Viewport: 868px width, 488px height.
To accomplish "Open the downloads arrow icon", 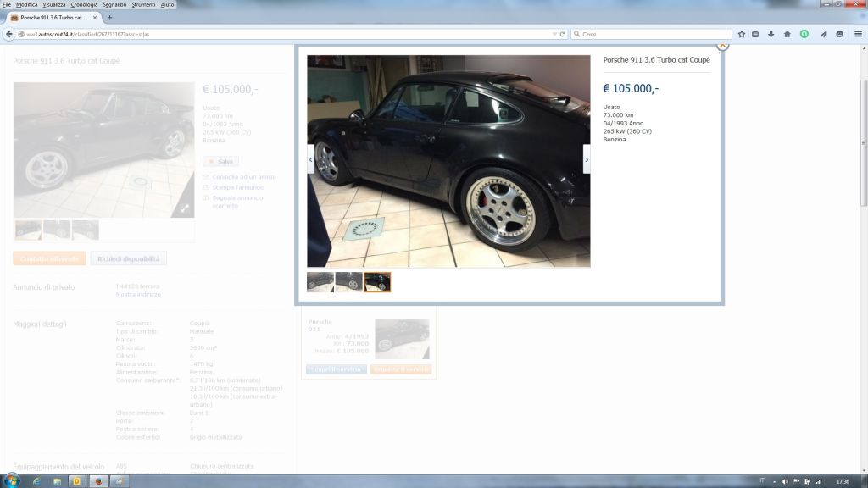I will 771,34.
